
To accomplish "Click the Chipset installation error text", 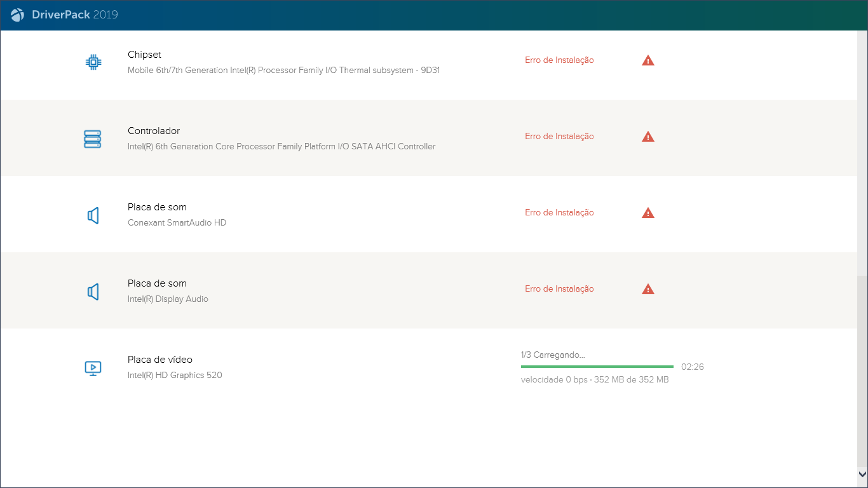I will 559,60.
